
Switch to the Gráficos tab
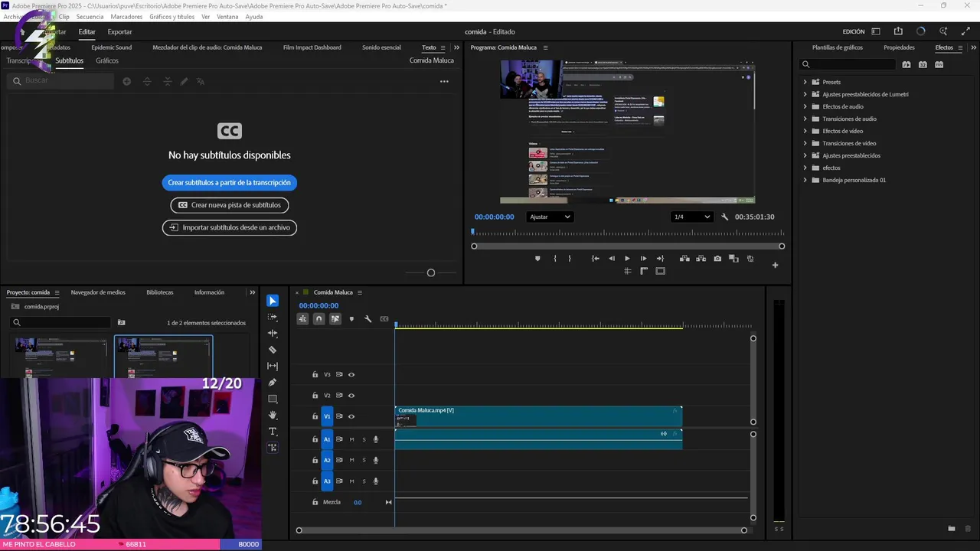[107, 60]
